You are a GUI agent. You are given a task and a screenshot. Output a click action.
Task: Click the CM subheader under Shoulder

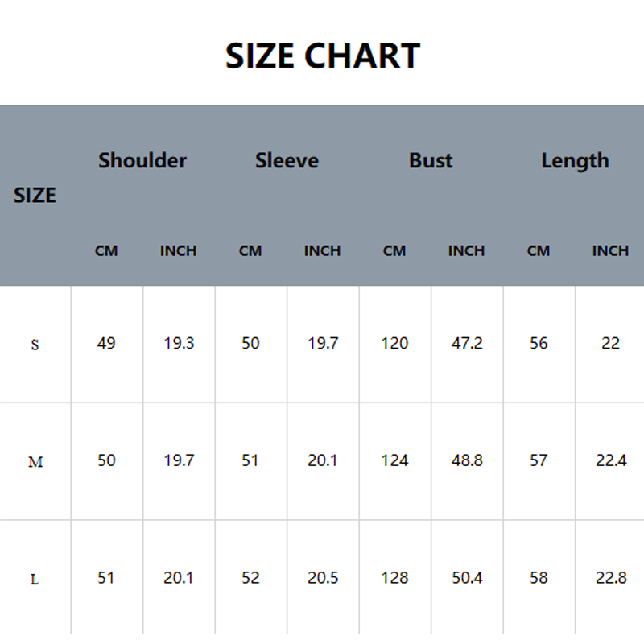coord(106,250)
